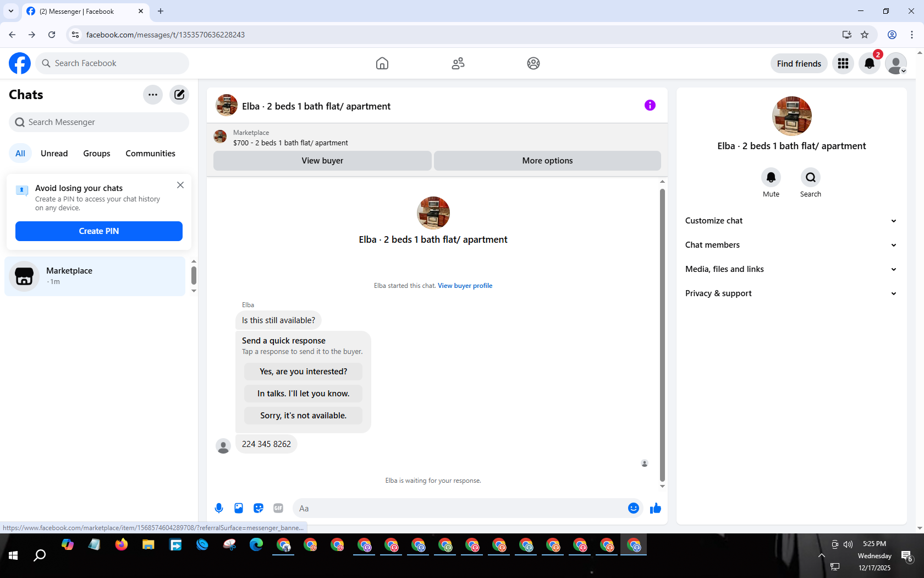Screen dimensions: 924x578
Task: Open the browser tab search dropdown
Action: (11, 11)
